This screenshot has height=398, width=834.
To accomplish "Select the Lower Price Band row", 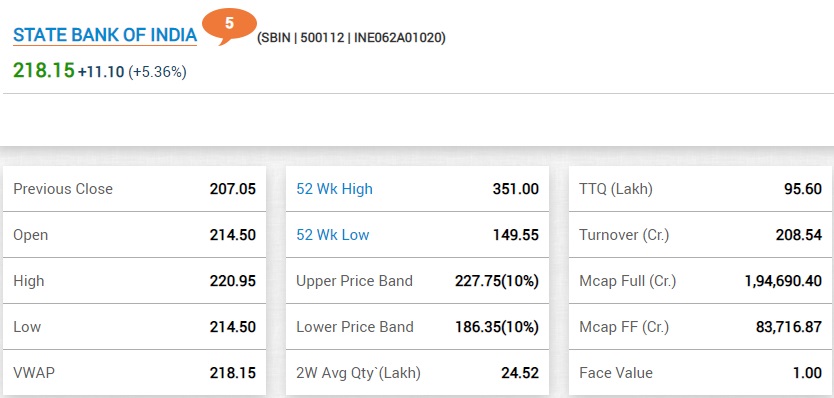I will 418,327.
